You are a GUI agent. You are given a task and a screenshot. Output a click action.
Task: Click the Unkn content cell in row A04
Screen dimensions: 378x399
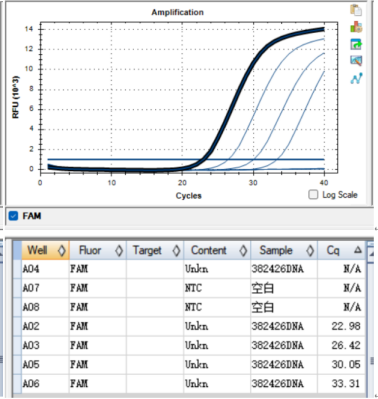[x=217, y=269]
